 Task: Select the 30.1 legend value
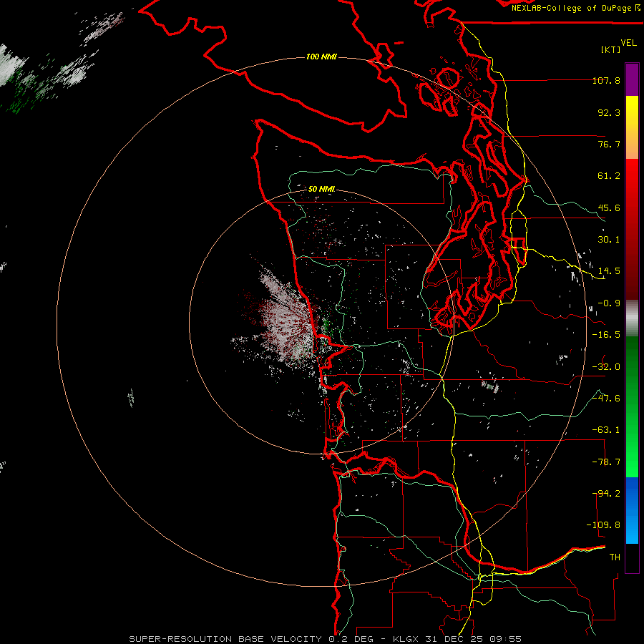pyautogui.click(x=609, y=240)
